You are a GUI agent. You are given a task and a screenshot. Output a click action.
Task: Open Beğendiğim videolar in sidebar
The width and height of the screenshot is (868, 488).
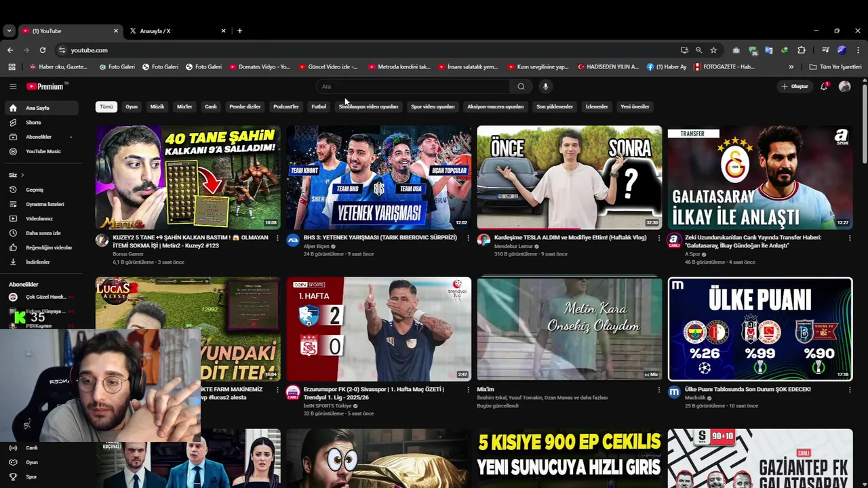coord(42,247)
